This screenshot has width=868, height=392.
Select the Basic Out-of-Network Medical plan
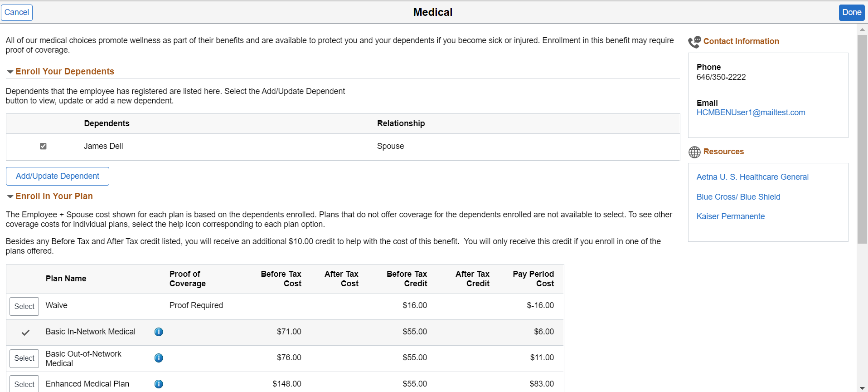pos(24,358)
